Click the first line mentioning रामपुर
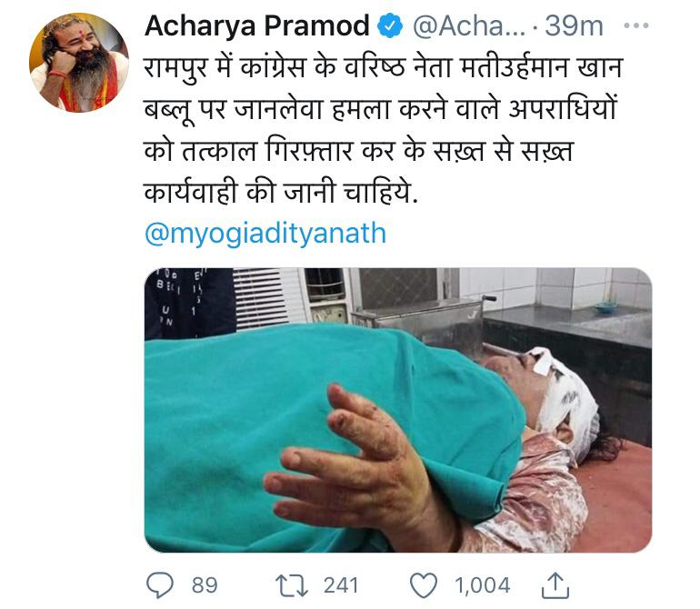The image size is (700, 609). [384, 68]
